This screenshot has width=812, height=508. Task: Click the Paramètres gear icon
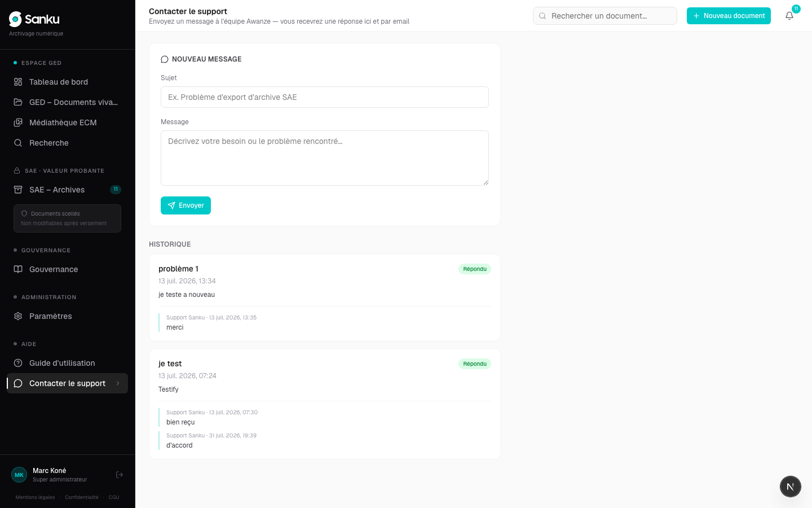tap(18, 316)
